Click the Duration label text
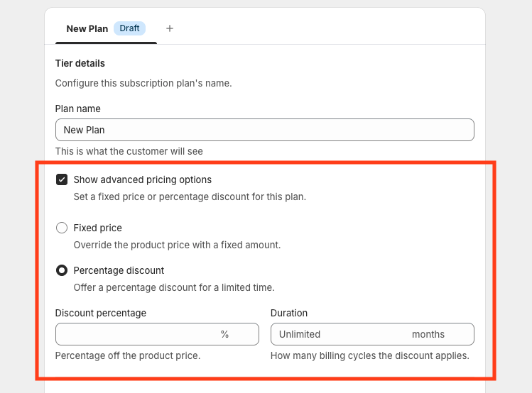Image resolution: width=532 pixels, height=393 pixels. pos(289,313)
